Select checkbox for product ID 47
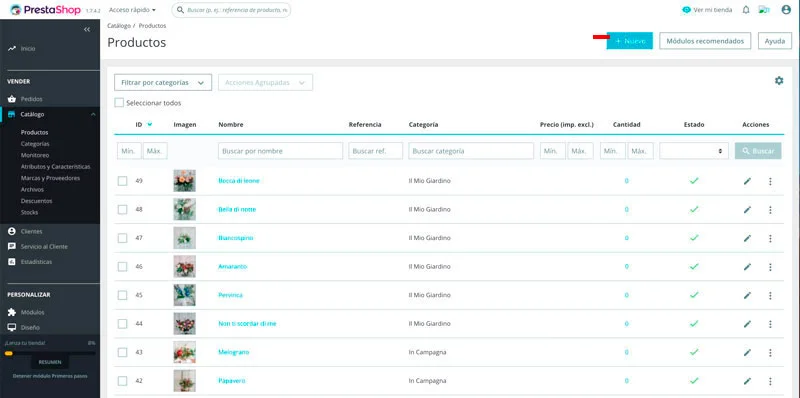This screenshot has height=398, width=800. pos(122,238)
